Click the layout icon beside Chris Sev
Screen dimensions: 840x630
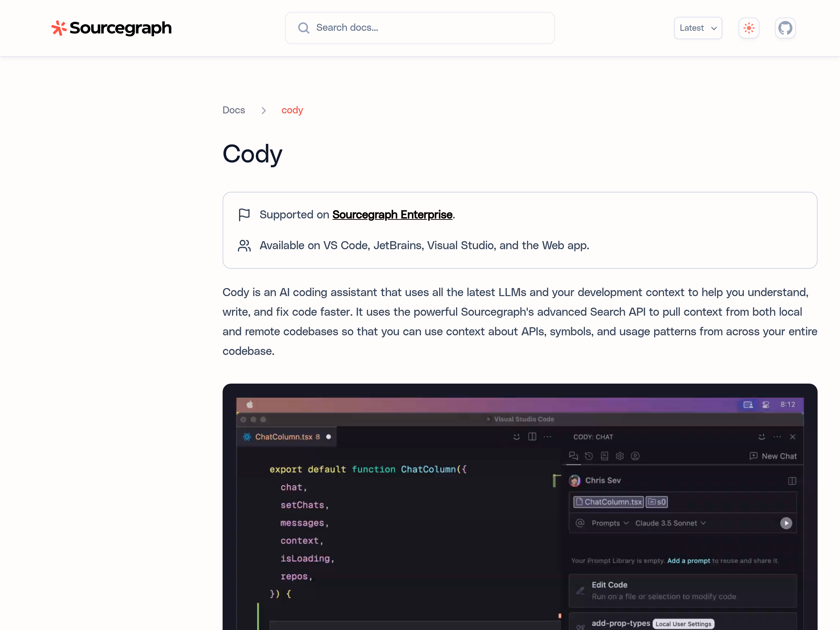point(792,481)
